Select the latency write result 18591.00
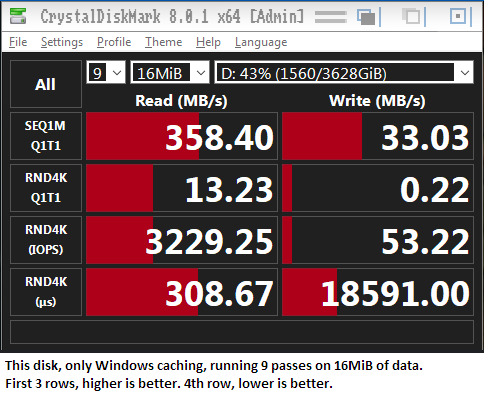Viewport: 494px width, 402px height. pyautogui.click(x=378, y=292)
